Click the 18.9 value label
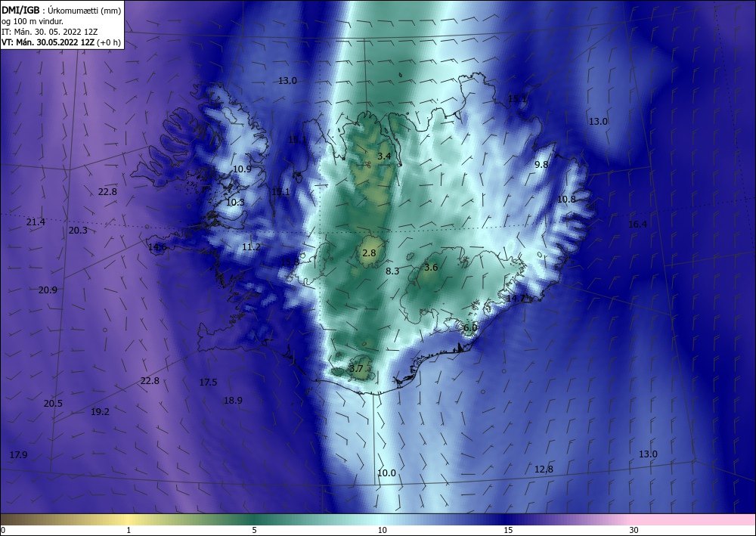The image size is (756, 536). [233, 401]
